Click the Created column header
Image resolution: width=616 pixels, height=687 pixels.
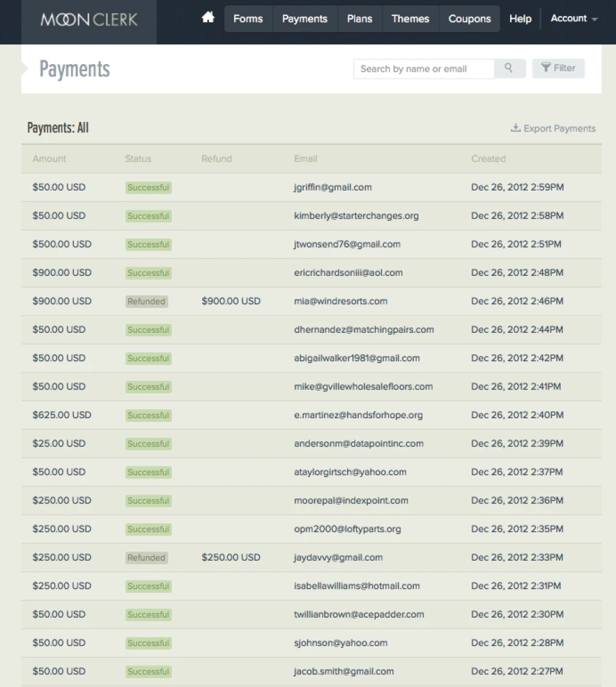pos(488,158)
